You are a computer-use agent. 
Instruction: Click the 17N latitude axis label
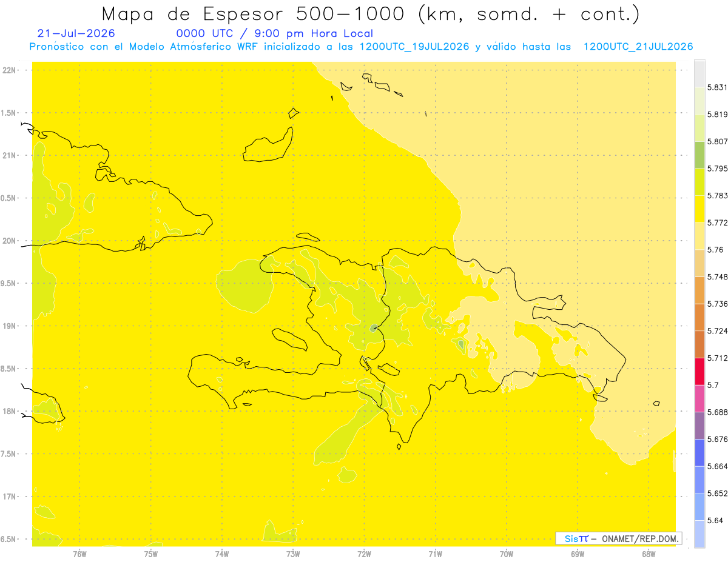coord(9,497)
